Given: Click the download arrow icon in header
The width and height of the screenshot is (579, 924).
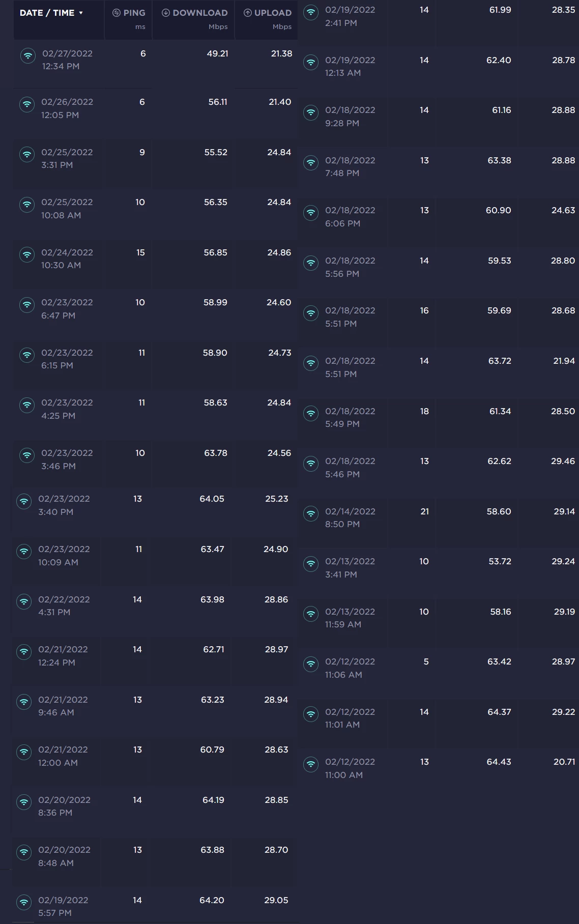Looking at the screenshot, I should pyautogui.click(x=166, y=13).
